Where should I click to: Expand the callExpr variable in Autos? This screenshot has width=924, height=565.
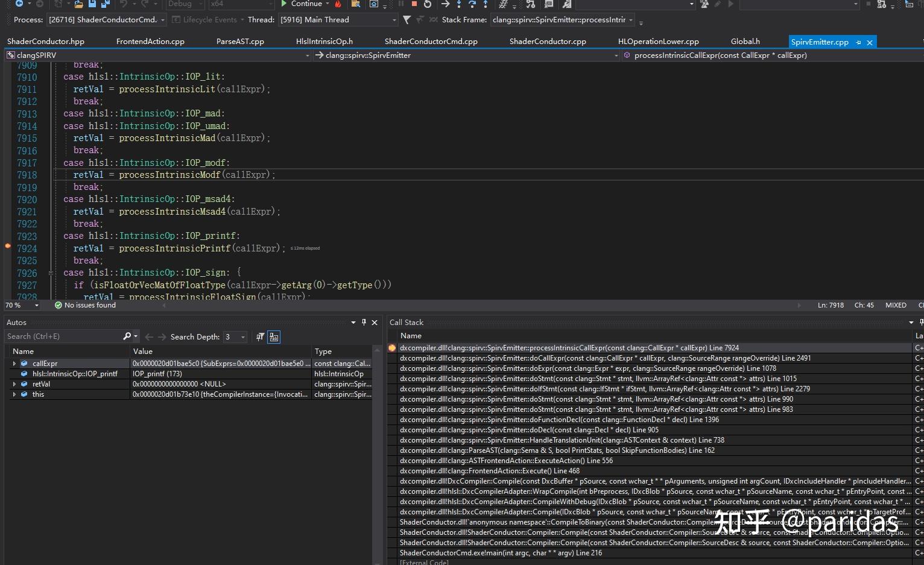pos(14,364)
